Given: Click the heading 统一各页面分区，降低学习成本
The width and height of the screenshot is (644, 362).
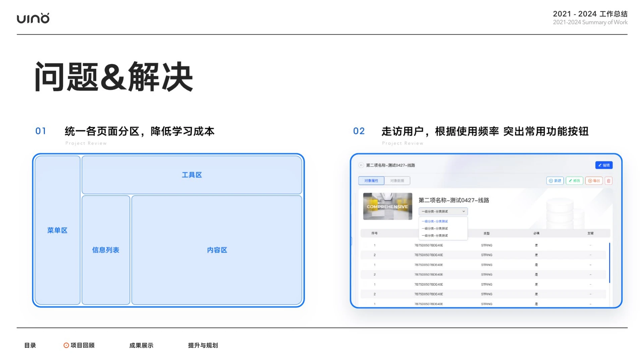Looking at the screenshot, I should tap(139, 131).
